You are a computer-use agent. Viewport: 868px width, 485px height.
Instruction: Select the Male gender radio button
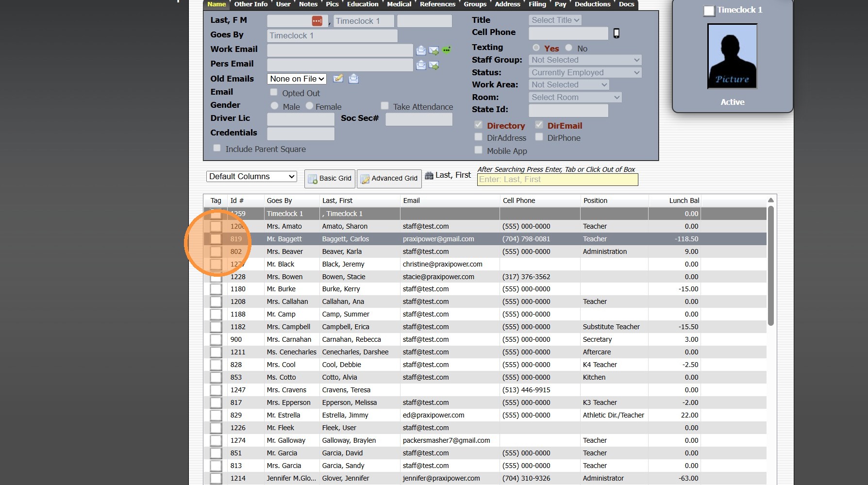(x=275, y=106)
